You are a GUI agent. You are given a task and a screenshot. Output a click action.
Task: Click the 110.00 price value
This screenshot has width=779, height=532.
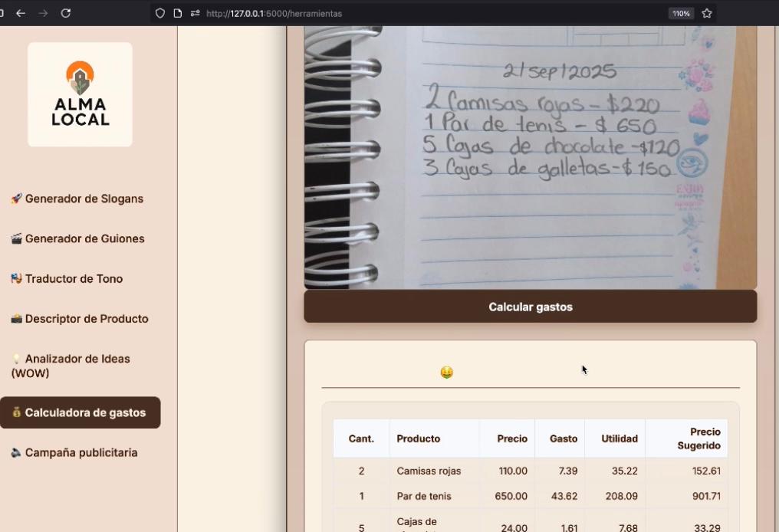pyautogui.click(x=513, y=471)
